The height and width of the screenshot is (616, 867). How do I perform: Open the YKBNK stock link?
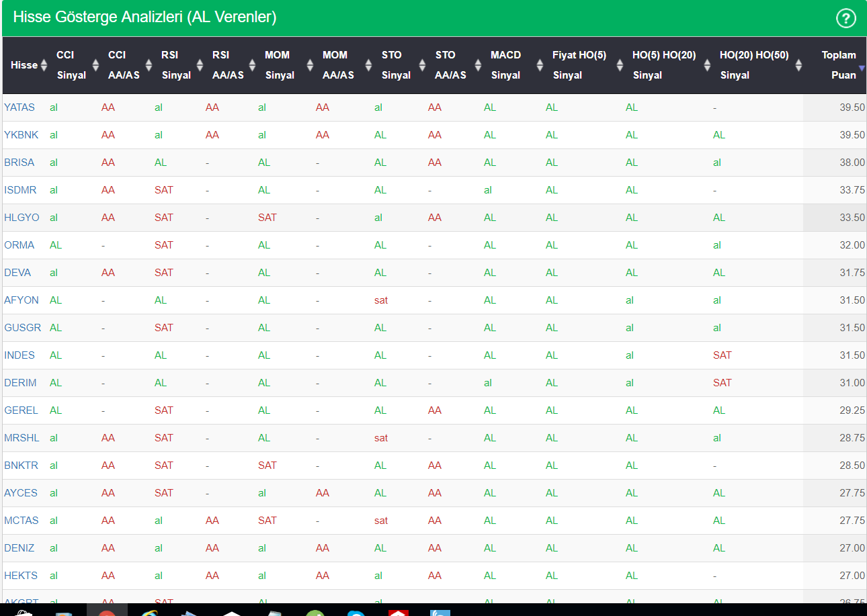click(22, 135)
